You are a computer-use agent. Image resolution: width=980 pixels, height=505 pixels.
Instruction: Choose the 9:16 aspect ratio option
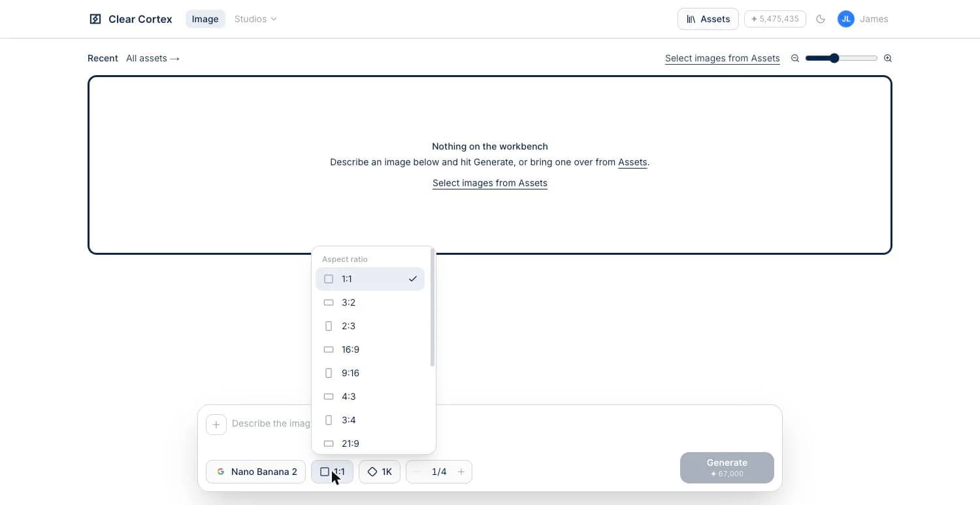(x=370, y=373)
